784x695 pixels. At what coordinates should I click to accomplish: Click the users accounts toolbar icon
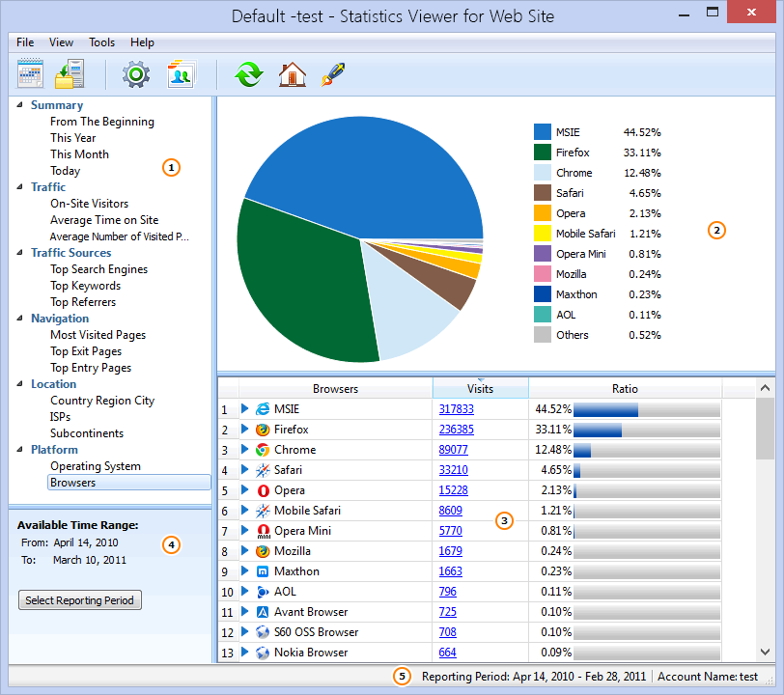click(181, 74)
